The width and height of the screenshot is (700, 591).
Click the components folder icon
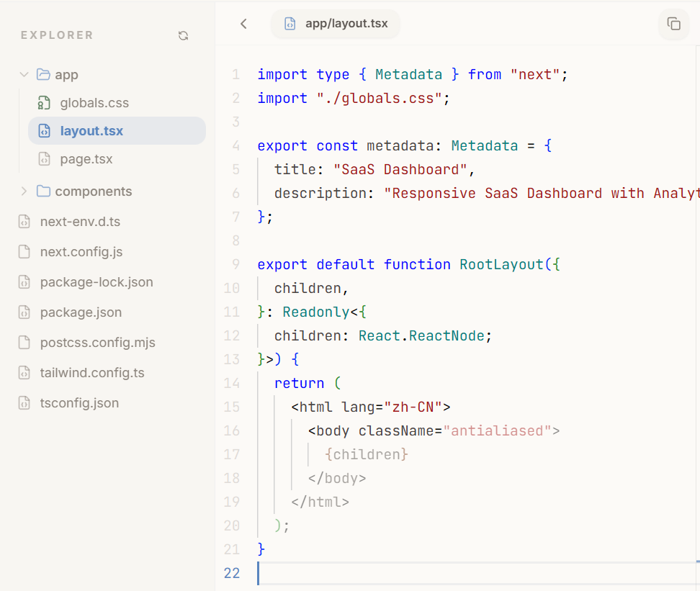coord(43,191)
